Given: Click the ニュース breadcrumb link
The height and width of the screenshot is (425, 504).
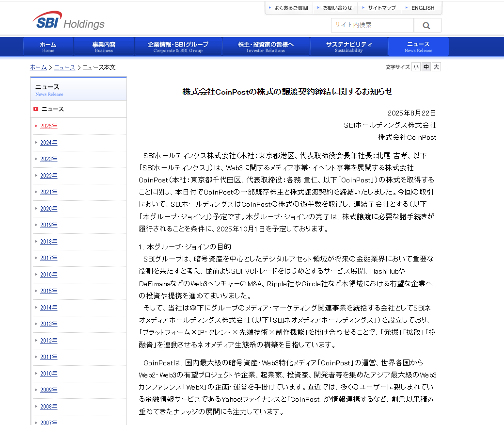Looking at the screenshot, I should click(64, 67).
